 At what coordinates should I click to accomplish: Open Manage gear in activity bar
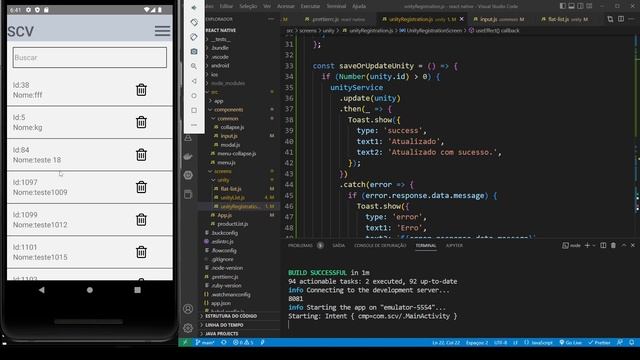pos(188,327)
